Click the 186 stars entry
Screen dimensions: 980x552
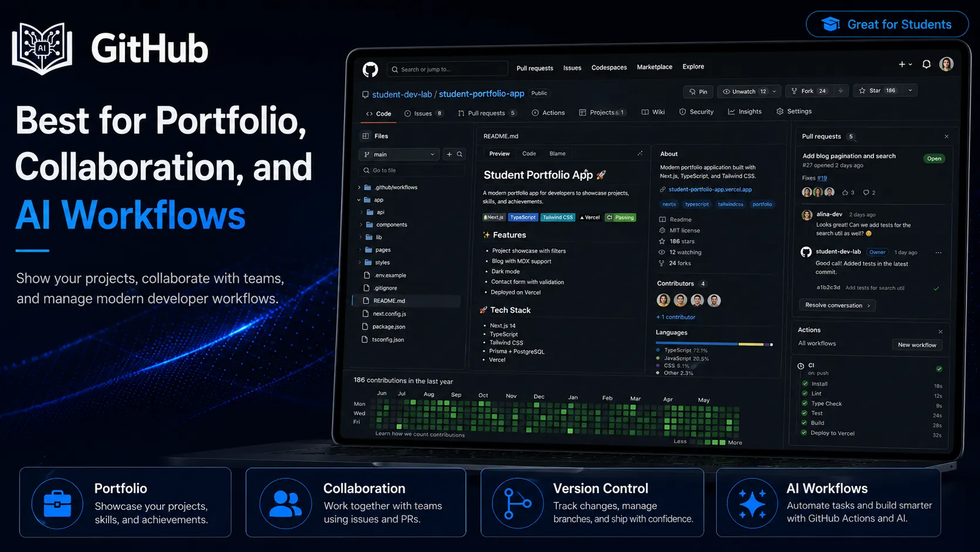coord(677,242)
